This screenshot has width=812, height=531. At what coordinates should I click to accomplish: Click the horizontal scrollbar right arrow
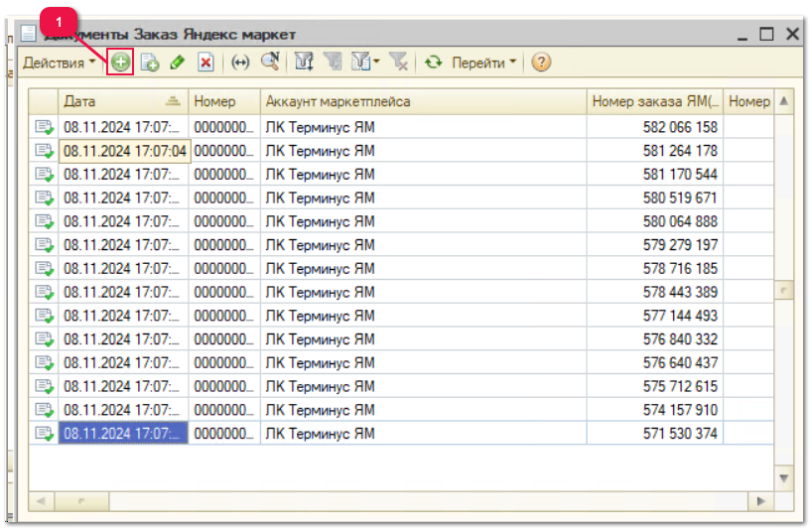pos(760,501)
